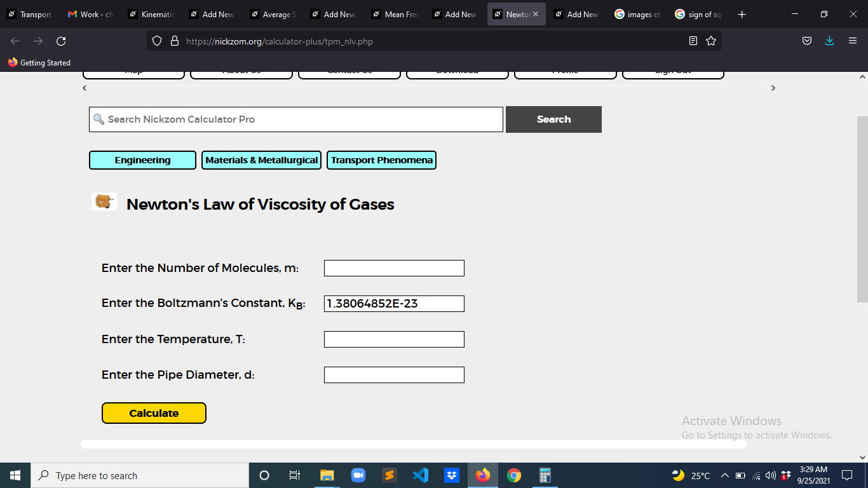Close the active Newton tab
Viewport: 868px width, 488px height.
(536, 14)
